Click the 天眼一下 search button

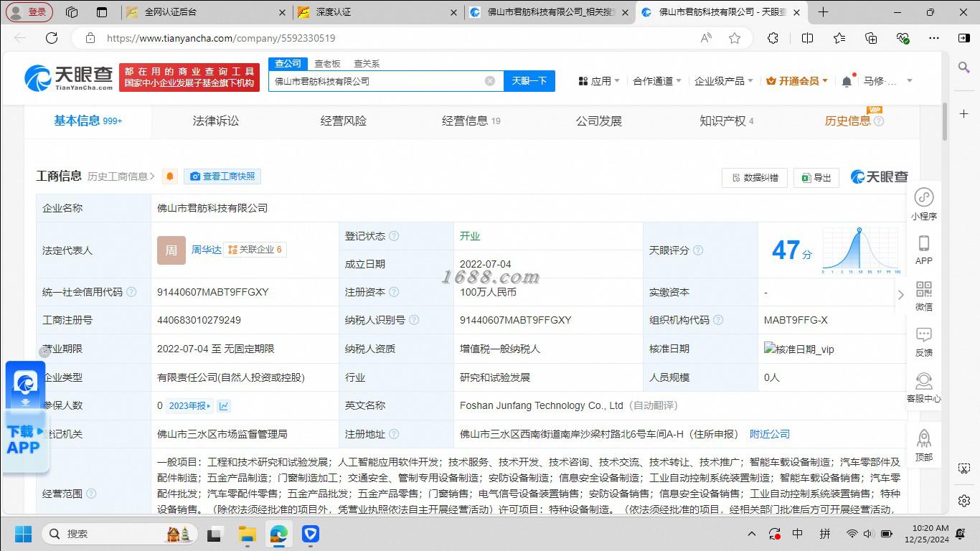tap(529, 81)
